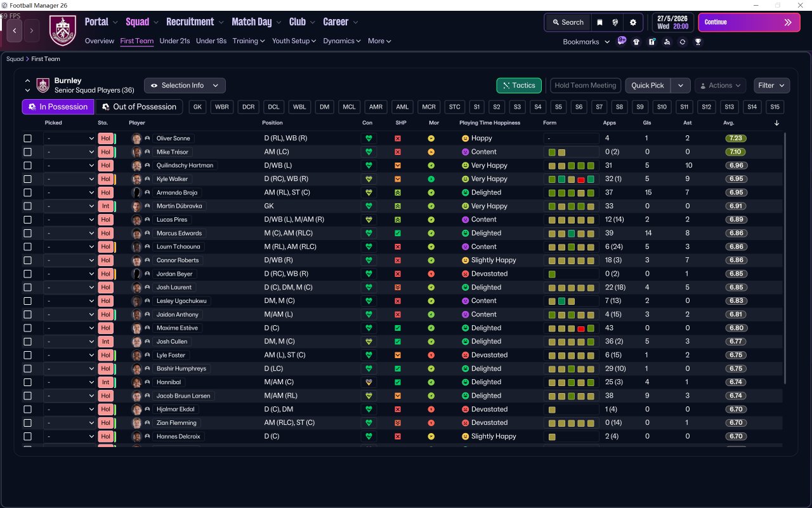This screenshot has height=508, width=812.
Task: Click Zian Flemming's player portrait
Action: point(136,423)
